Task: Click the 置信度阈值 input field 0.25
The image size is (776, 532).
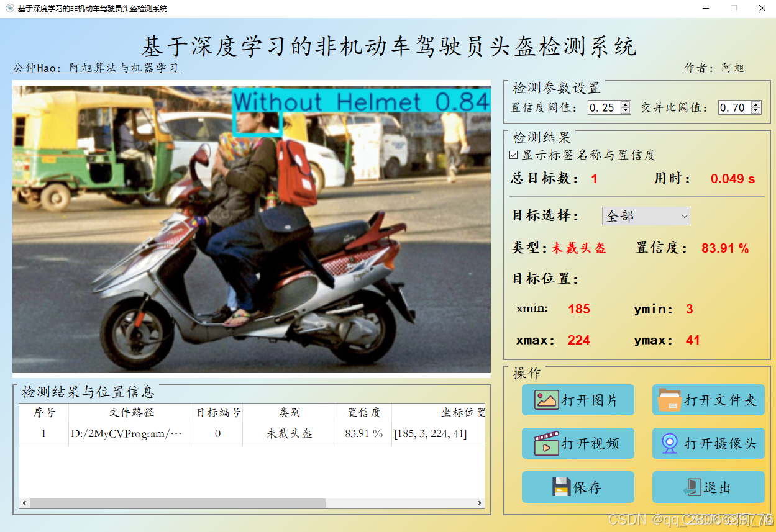Action: click(x=605, y=107)
